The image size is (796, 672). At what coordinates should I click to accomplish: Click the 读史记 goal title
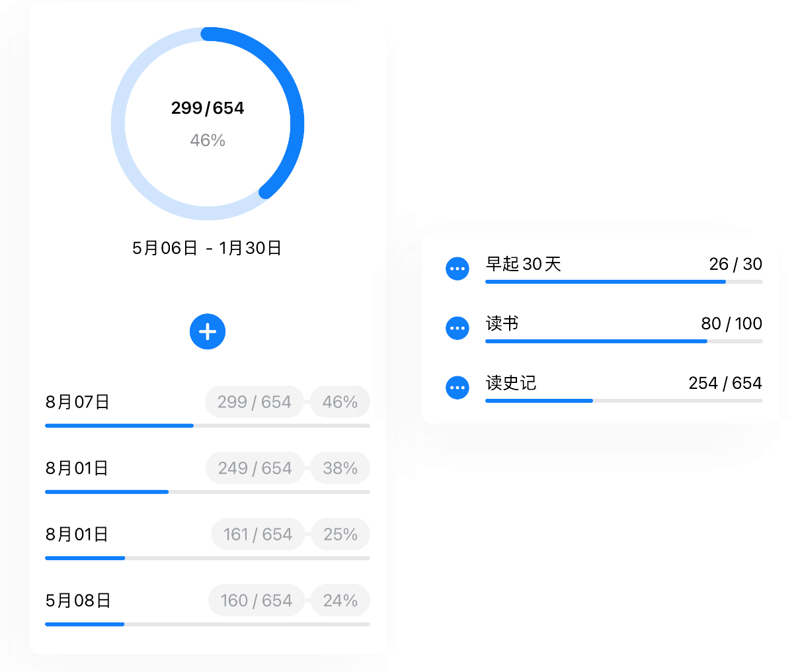click(x=511, y=383)
